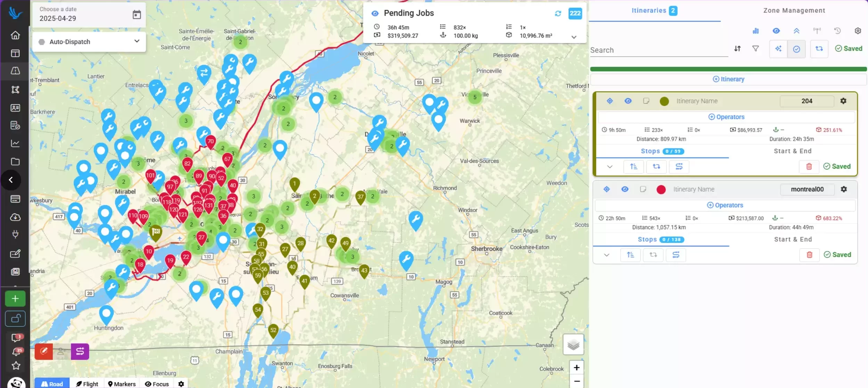868x388 pixels.
Task: Delete the montreal00 itinerary with trash icon
Action: click(809, 255)
